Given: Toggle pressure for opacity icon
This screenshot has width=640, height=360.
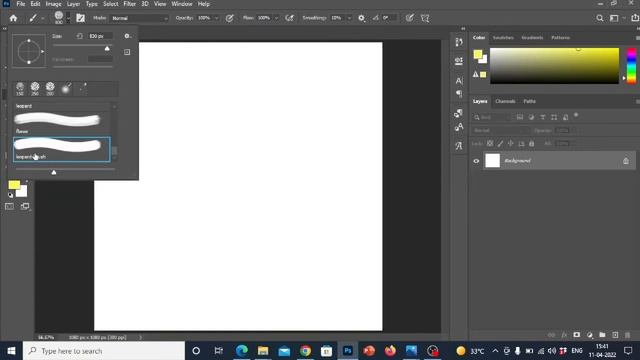Looking at the screenshot, I should pos(230,18).
